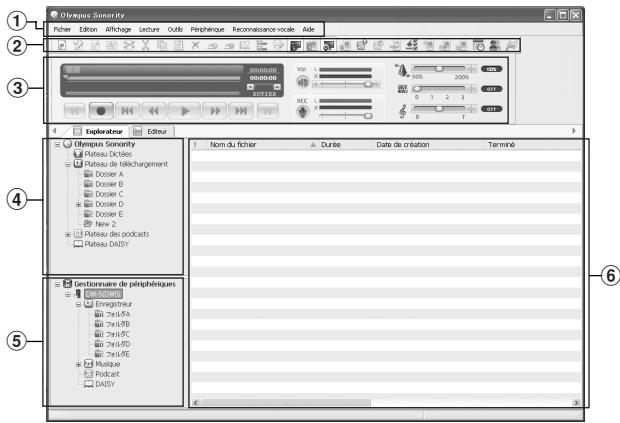Expand the Plateau des podcasts node

click(x=67, y=234)
